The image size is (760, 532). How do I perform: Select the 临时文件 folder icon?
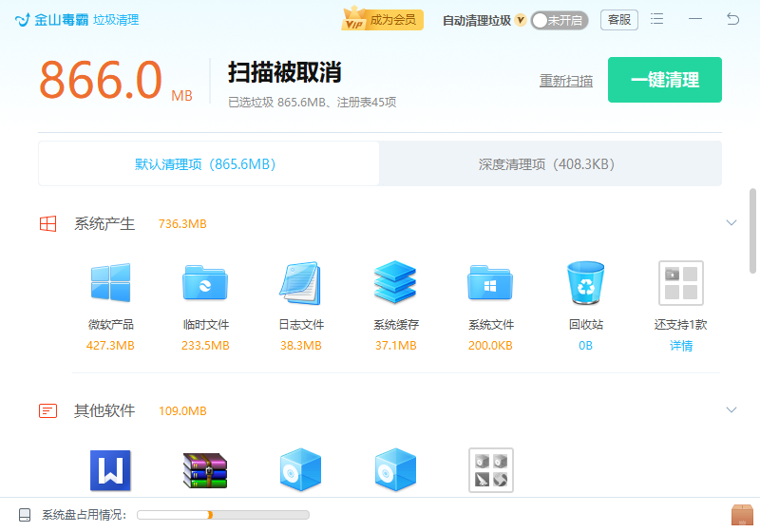pyautogui.click(x=205, y=283)
